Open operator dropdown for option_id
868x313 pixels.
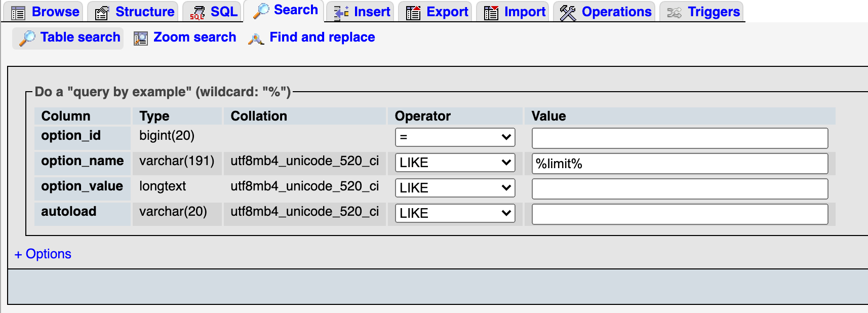pos(455,137)
